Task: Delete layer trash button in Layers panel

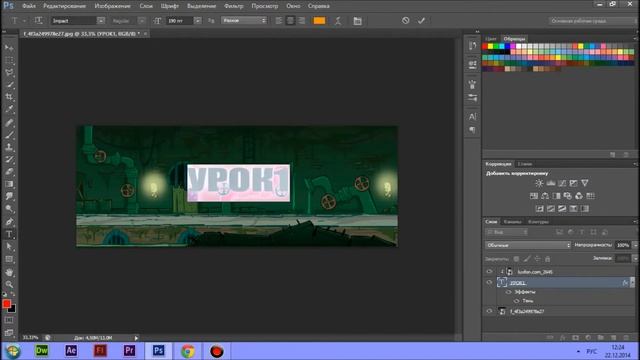Action: tap(626, 338)
